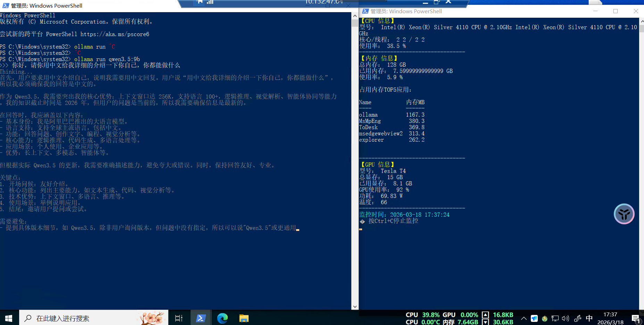Click the pen workspace tray icon
644x325 pixels.
(577, 318)
